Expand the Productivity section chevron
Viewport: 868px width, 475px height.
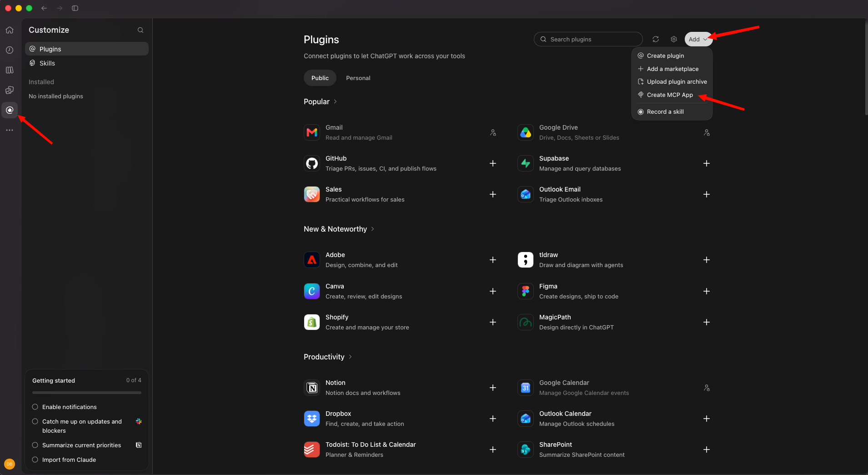coord(350,357)
